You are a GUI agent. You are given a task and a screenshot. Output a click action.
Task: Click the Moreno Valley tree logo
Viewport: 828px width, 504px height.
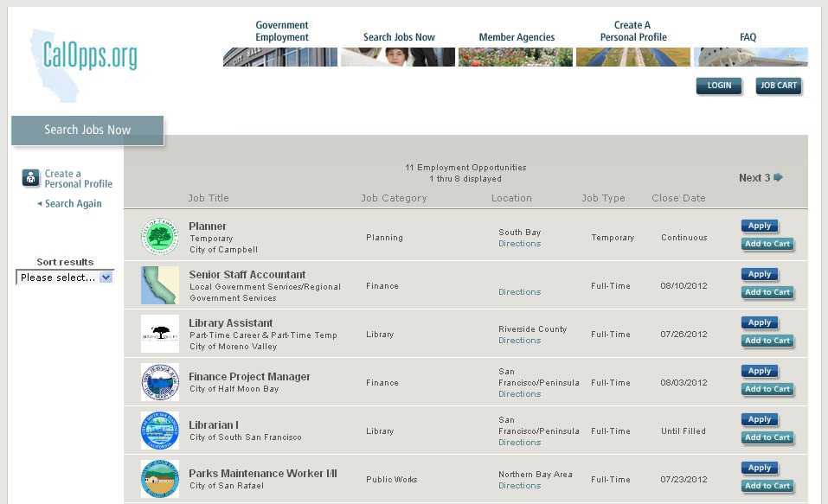160,334
